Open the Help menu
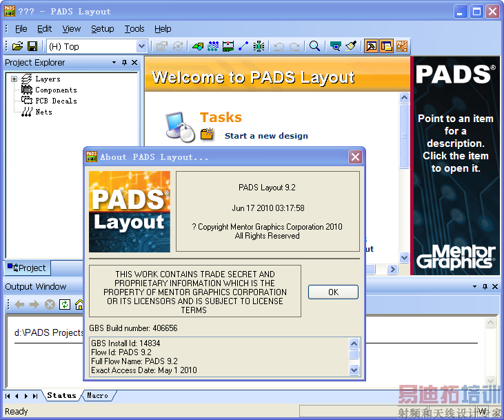Image resolution: width=504 pixels, height=420 pixels. pyautogui.click(x=163, y=29)
